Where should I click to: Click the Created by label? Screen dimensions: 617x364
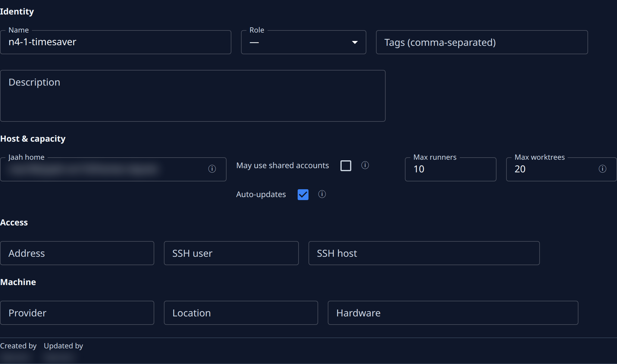[18, 346]
